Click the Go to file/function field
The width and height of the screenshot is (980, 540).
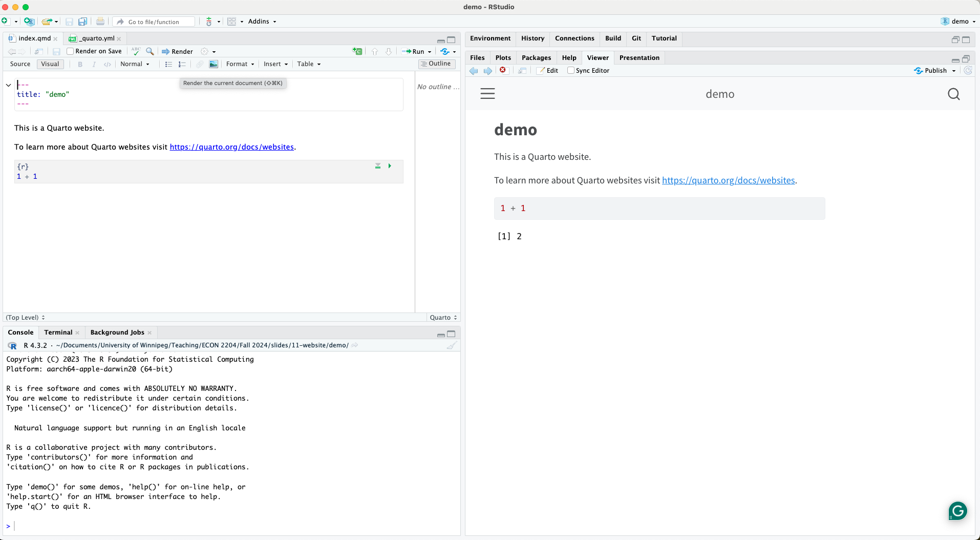tap(159, 22)
